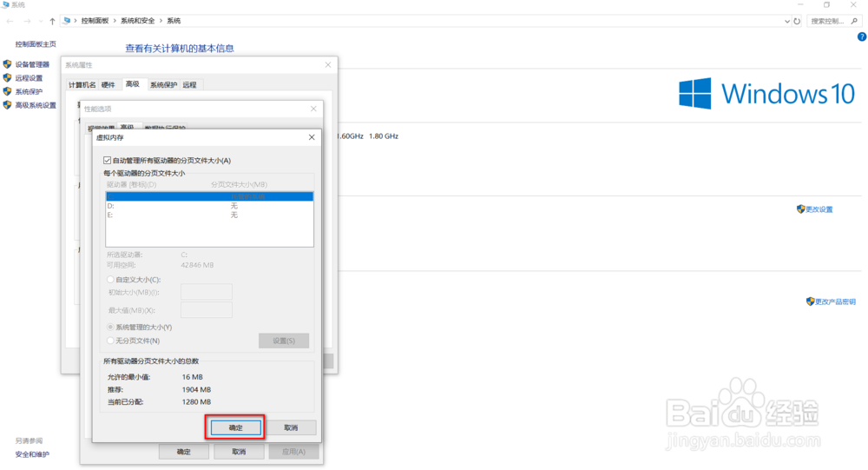Click 控制面板 in the breadcrumb path
This screenshot has height=470, width=868.
95,21
